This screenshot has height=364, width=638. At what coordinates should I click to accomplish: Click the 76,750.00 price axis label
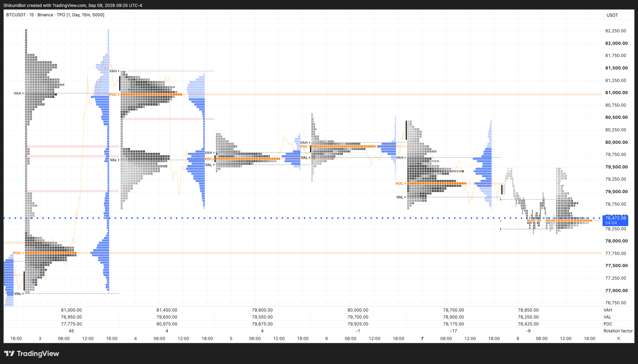pyautogui.click(x=616, y=303)
